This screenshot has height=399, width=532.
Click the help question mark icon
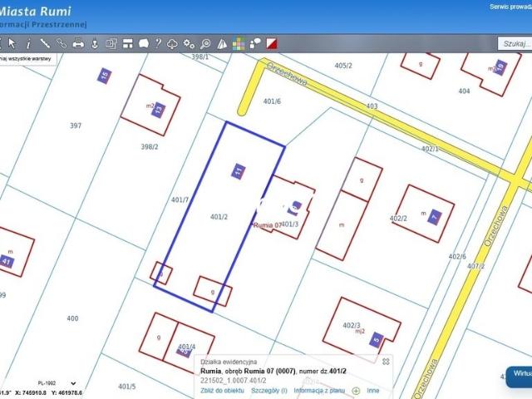158,43
